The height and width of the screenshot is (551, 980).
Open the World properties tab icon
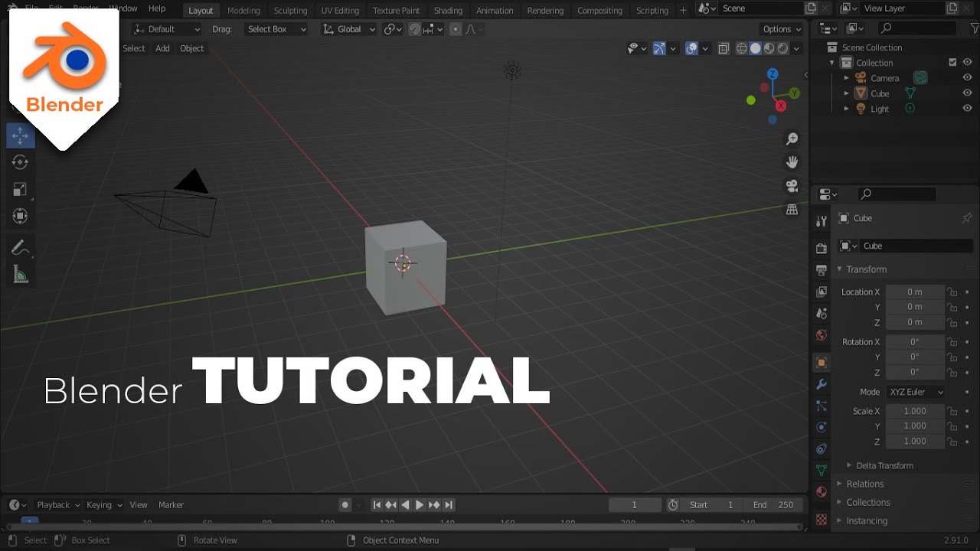[822, 335]
